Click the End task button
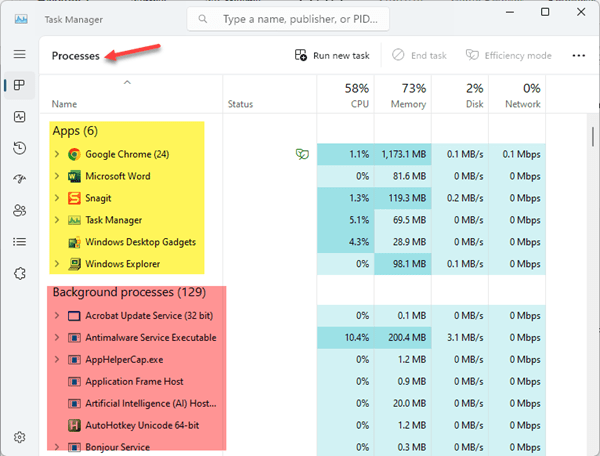 (419, 55)
